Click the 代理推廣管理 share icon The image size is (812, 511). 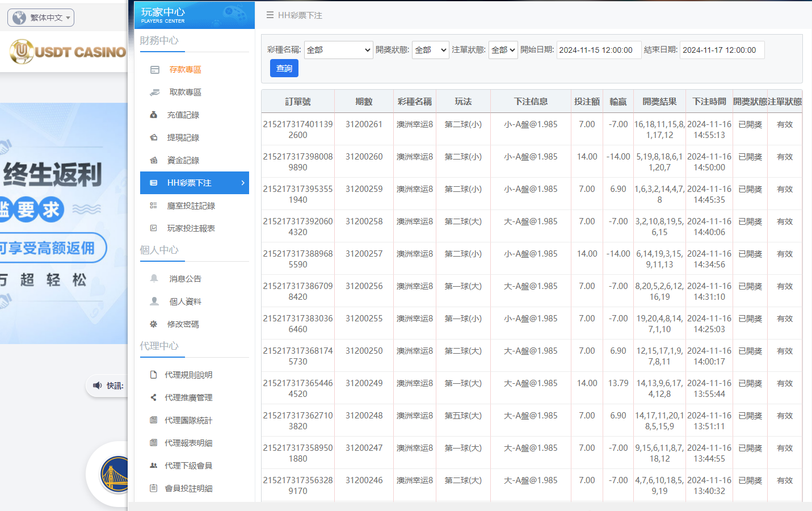tap(153, 397)
